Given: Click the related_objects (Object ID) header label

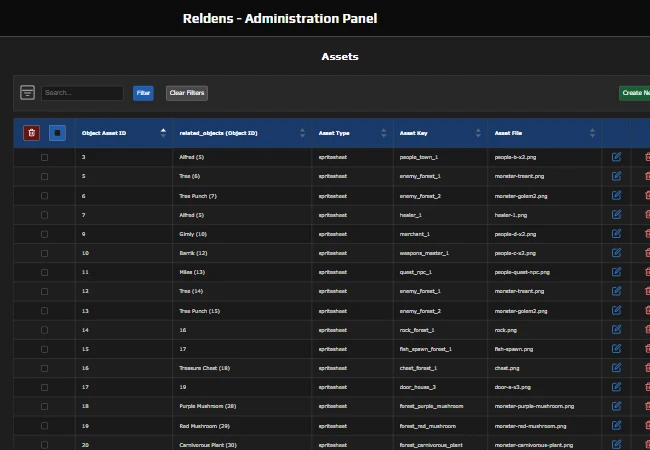Looking at the screenshot, I should [x=218, y=133].
